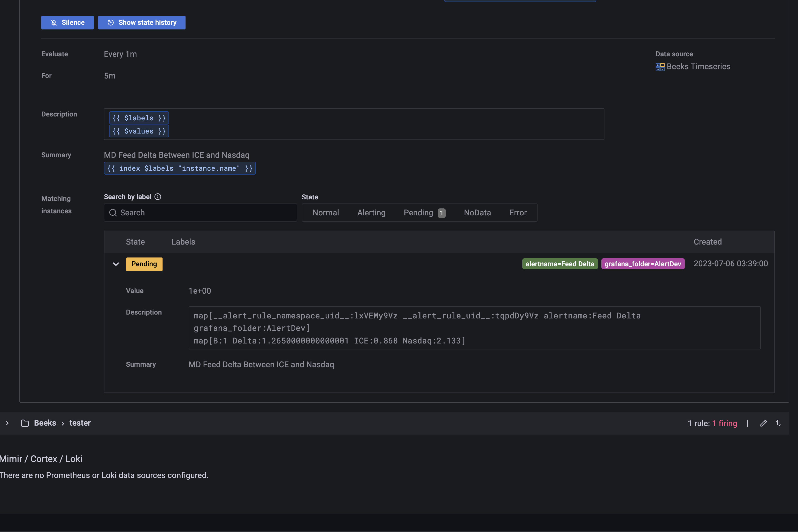This screenshot has width=798, height=532.
Task: Click the reorder arrows icon for the tester group
Action: tap(778, 423)
